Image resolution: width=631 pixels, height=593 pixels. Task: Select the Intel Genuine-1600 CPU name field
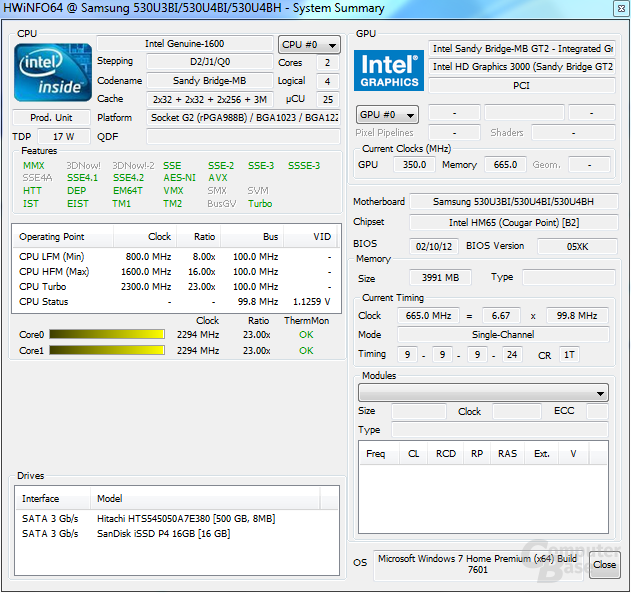point(185,43)
